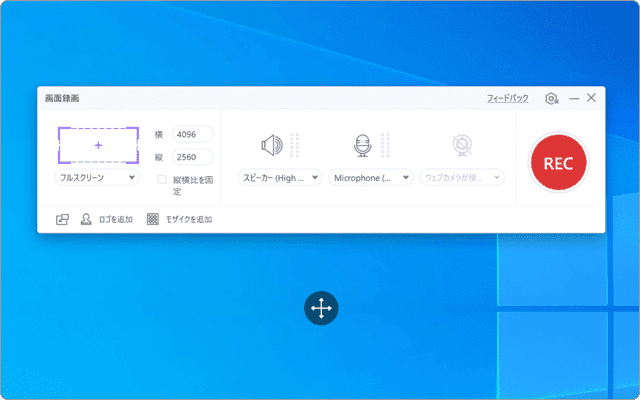The image size is (640, 400).
Task: Open the Microphone device dropdown
Action: (371, 178)
